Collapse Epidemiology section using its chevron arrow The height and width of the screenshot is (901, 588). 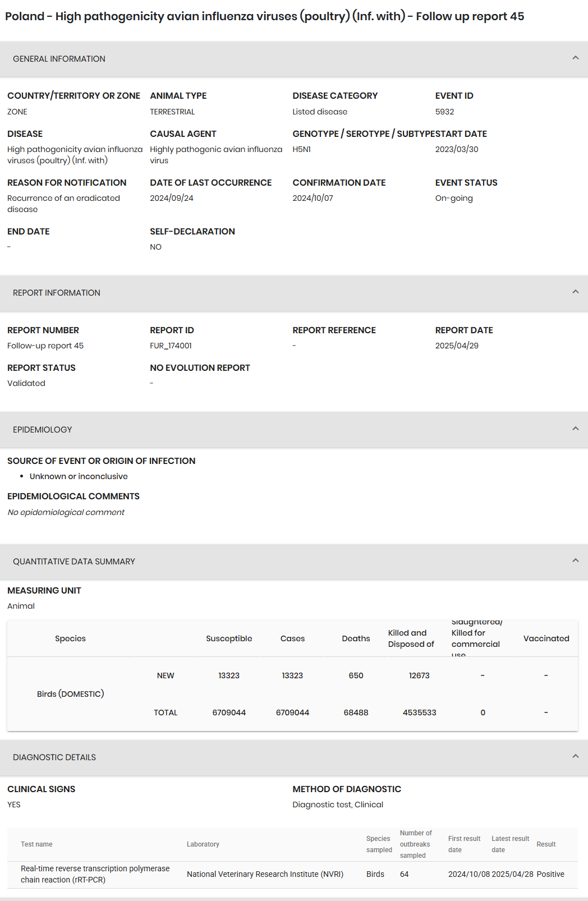(x=575, y=429)
